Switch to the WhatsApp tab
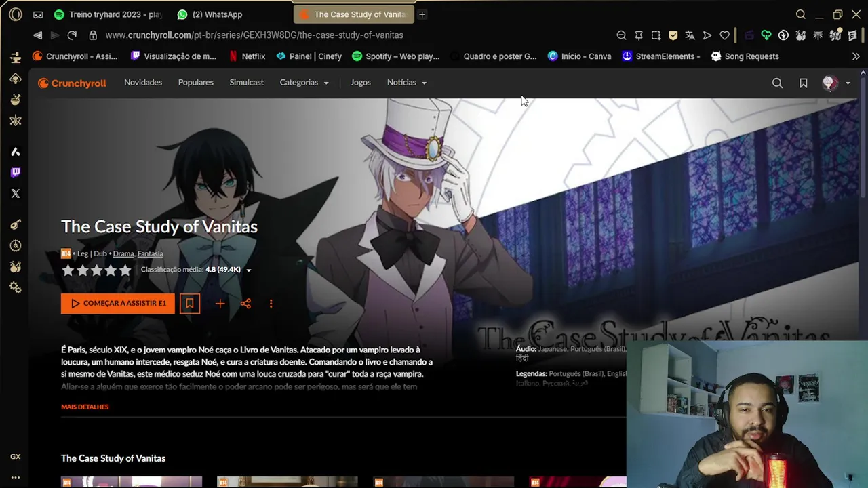 click(x=210, y=14)
